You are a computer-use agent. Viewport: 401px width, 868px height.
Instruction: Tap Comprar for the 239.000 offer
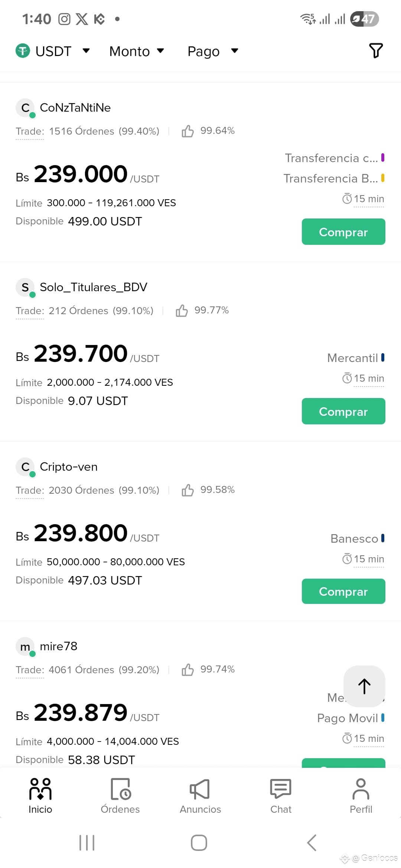tap(343, 232)
